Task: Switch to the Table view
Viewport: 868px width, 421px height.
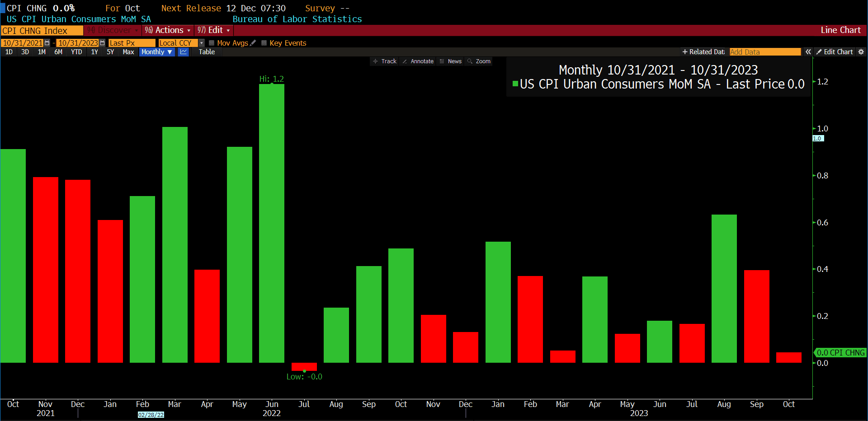Action: (x=207, y=52)
